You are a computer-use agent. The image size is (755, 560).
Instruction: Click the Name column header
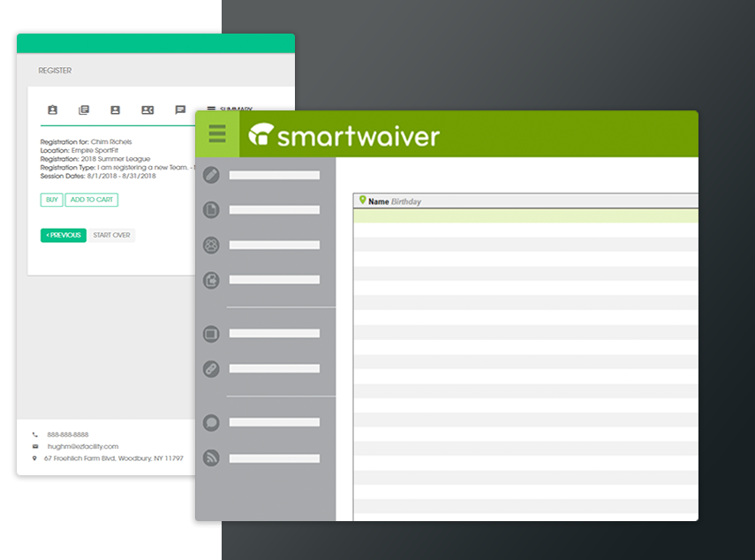pos(379,201)
